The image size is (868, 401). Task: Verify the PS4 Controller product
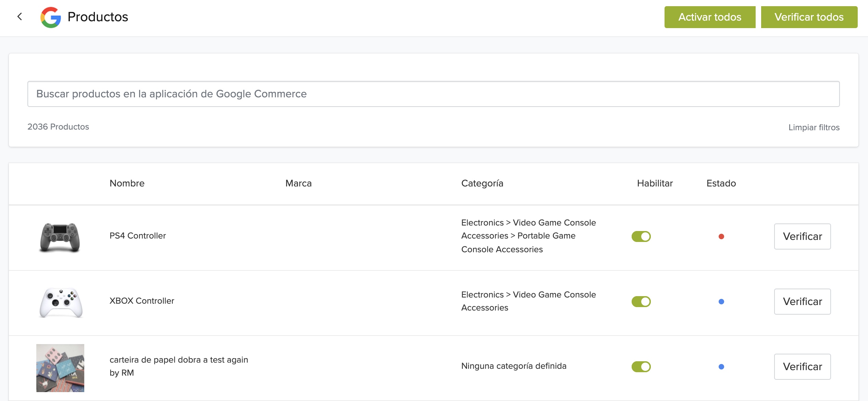(x=802, y=236)
